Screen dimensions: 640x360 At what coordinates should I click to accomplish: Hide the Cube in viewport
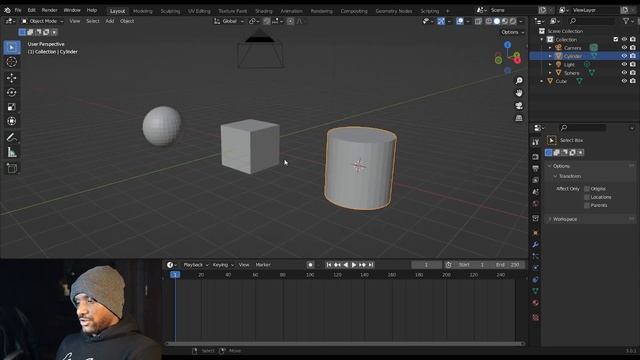(x=624, y=81)
